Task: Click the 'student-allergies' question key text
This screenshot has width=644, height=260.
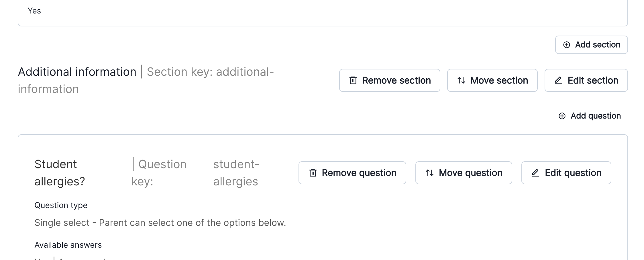Action: click(x=236, y=173)
